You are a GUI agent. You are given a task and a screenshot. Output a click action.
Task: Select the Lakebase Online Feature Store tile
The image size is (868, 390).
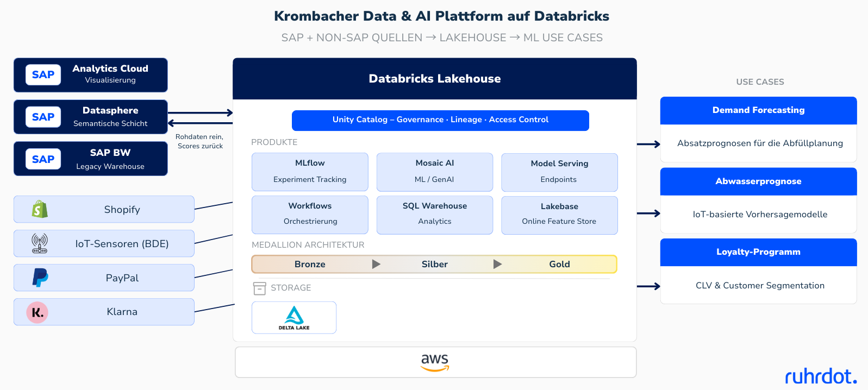(x=559, y=215)
